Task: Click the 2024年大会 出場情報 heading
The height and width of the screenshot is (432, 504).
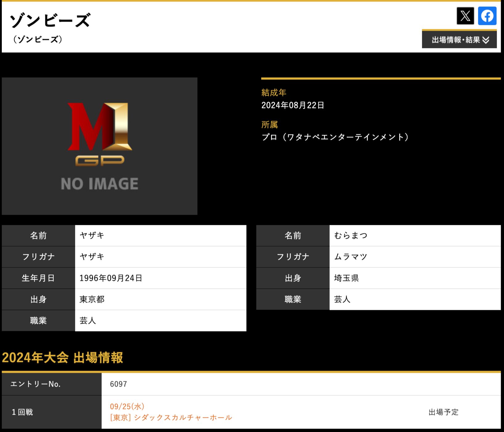Action: click(63, 358)
